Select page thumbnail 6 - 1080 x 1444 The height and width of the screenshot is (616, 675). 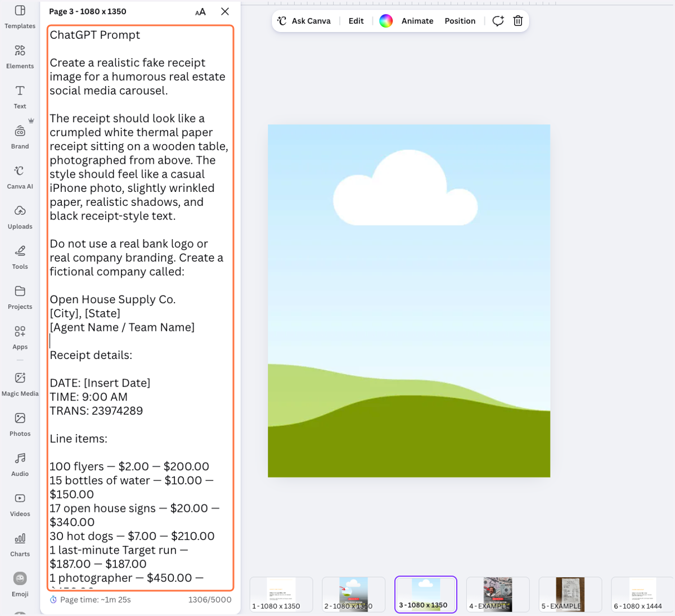point(642,594)
